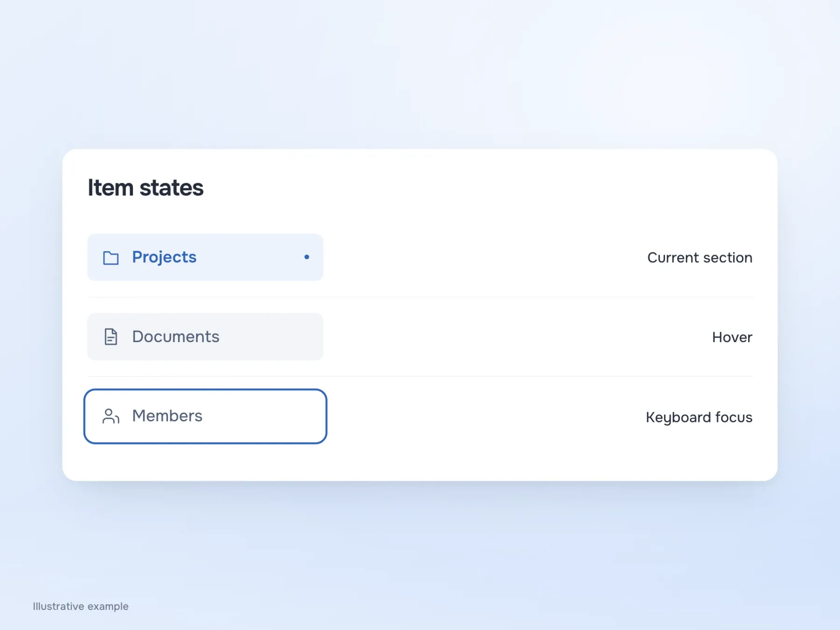Click the "Hover" state label
The image size is (840, 630).
tap(732, 337)
